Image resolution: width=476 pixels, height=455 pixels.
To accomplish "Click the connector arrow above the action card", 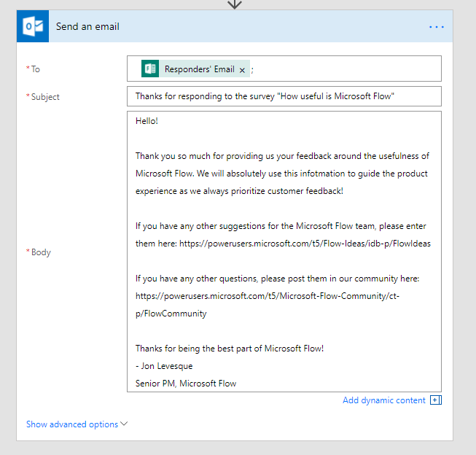I will pyautogui.click(x=234, y=4).
